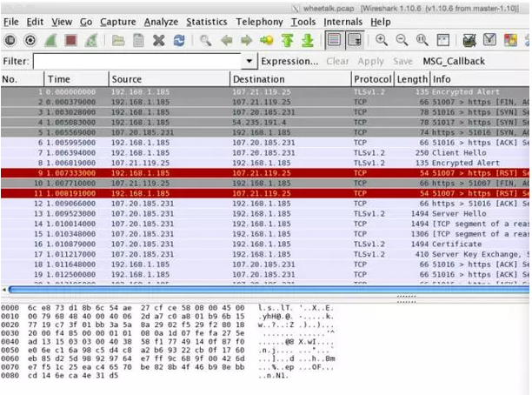Screen dimensions: 532x395
Task: Go forward in packet history arrow
Action: click(247, 40)
